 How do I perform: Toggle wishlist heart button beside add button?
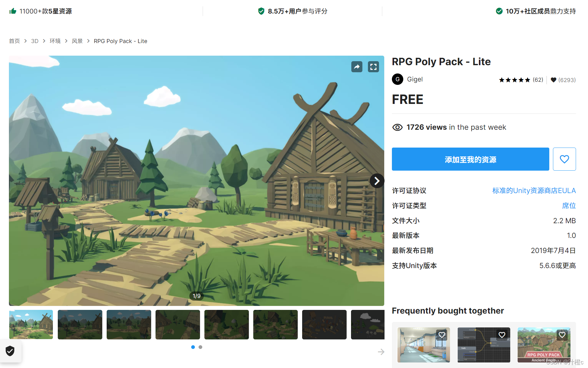(x=564, y=159)
